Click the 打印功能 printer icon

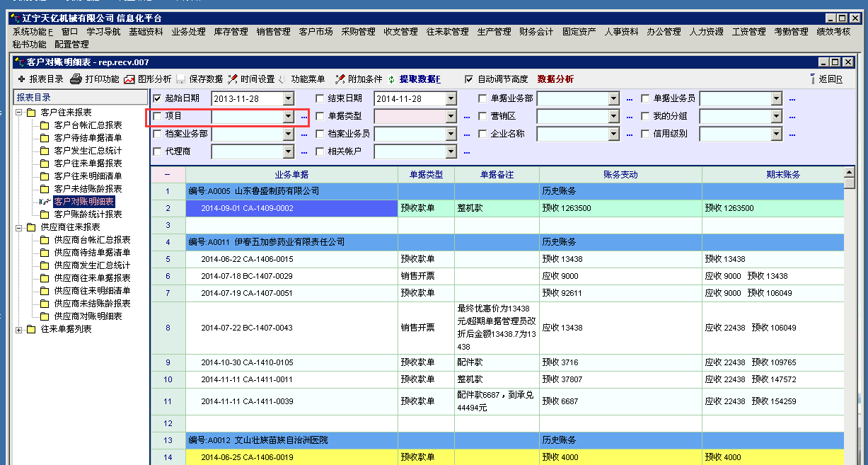tap(76, 79)
